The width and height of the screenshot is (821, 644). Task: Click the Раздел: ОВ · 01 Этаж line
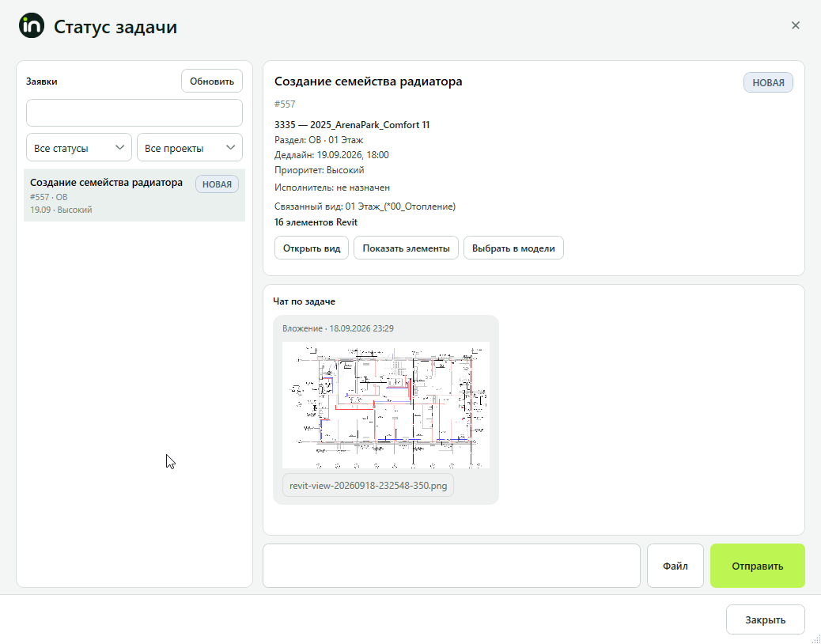click(x=319, y=140)
